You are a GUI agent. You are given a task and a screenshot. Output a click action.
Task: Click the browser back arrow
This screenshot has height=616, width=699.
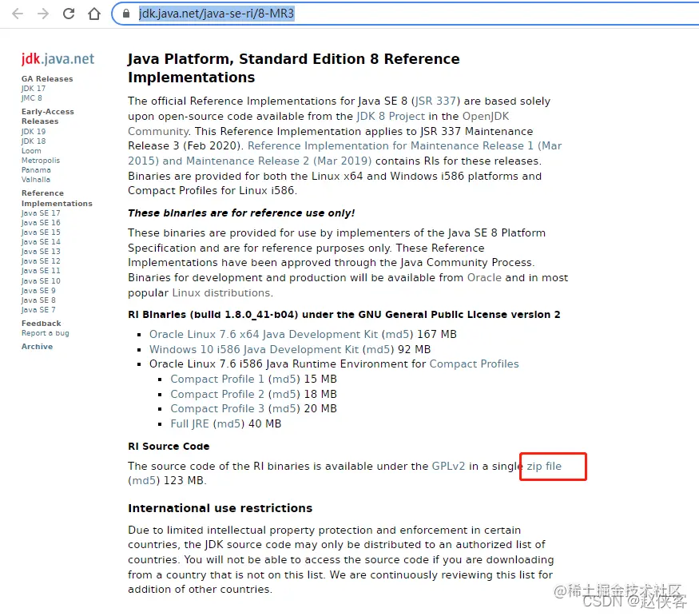18,14
